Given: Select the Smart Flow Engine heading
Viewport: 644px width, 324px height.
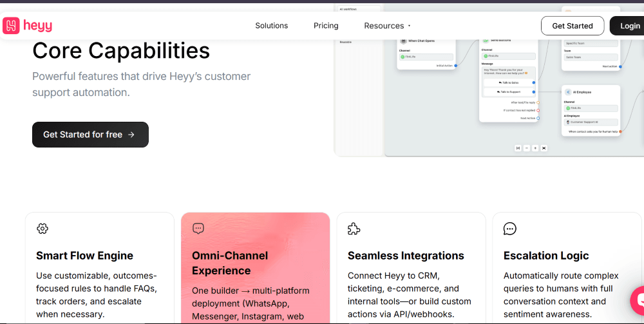Looking at the screenshot, I should coord(84,256).
